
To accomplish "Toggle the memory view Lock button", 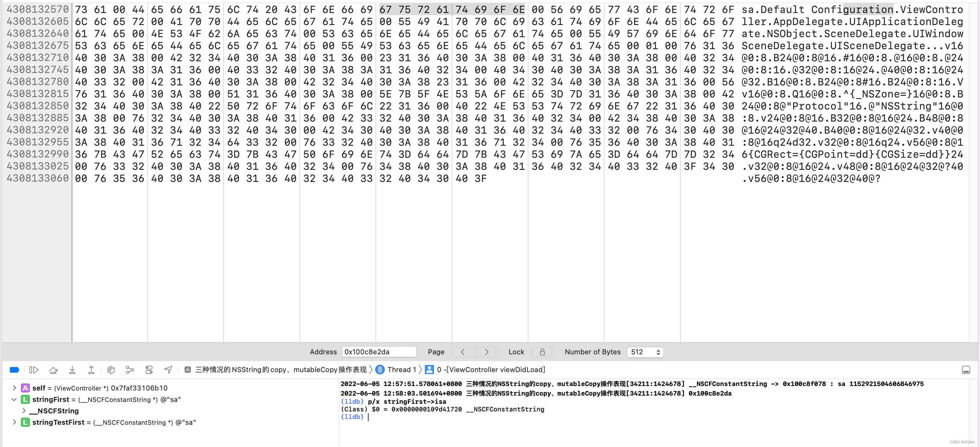I will click(x=542, y=352).
